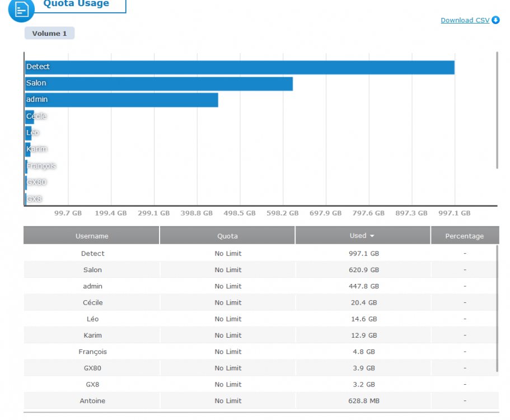This screenshot has height=420, width=510.
Task: Select the Volume 1 tab
Action: [49, 34]
